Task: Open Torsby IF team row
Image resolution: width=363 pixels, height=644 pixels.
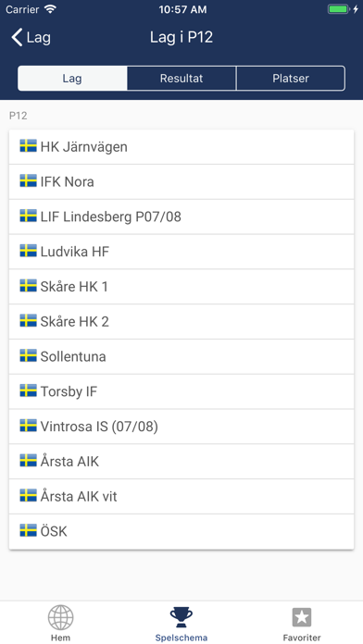Action: pyautogui.click(x=181, y=391)
